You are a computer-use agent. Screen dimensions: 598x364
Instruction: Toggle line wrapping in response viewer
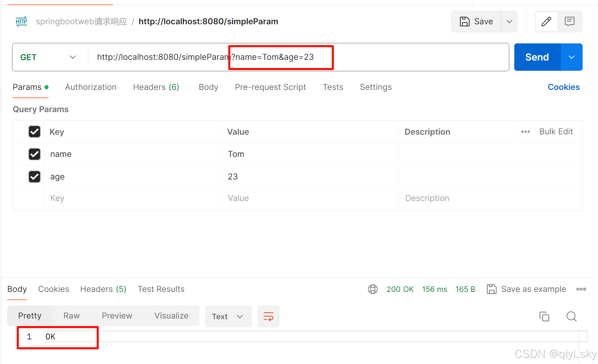click(269, 316)
